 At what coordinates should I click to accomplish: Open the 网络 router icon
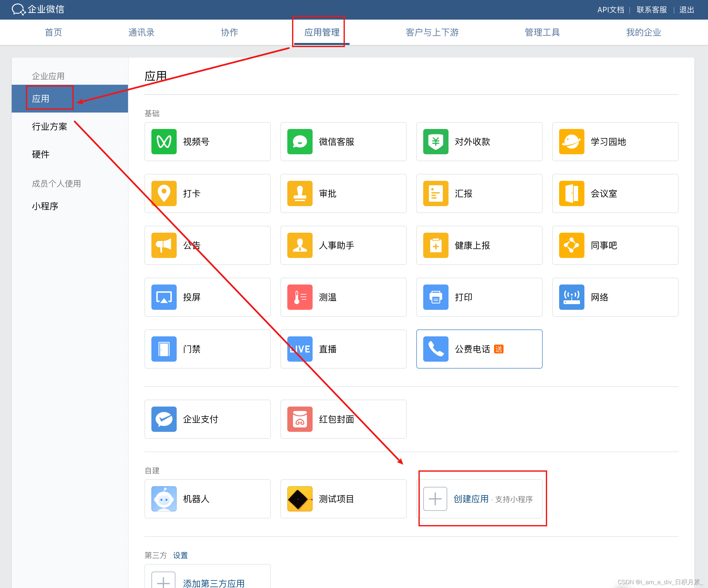click(571, 297)
